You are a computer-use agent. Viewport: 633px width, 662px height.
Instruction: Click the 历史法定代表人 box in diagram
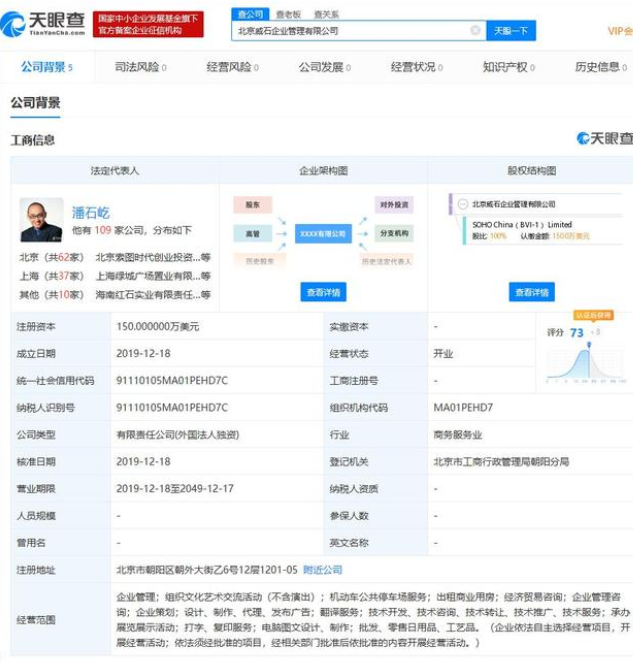tap(386, 261)
